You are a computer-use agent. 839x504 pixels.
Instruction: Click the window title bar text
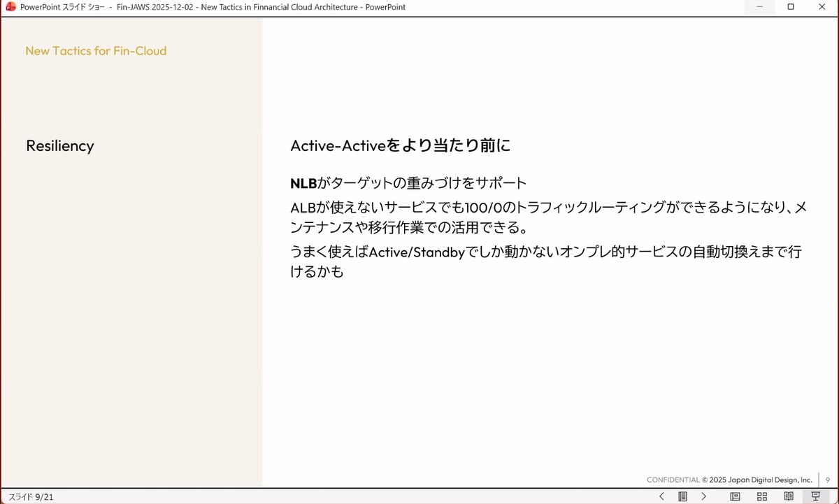(x=213, y=7)
